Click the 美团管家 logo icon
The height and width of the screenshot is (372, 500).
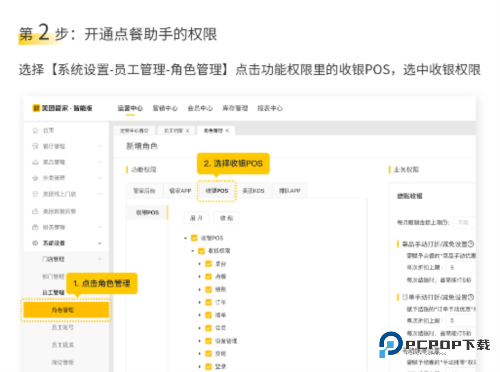click(36, 108)
